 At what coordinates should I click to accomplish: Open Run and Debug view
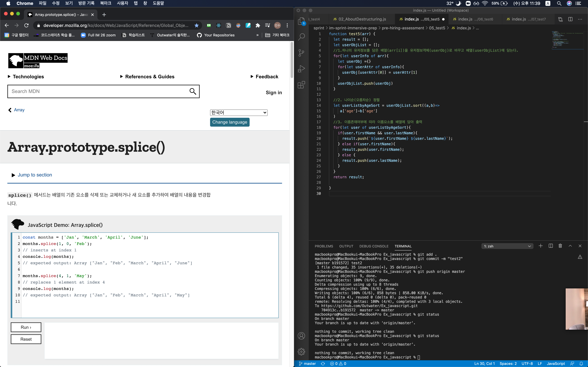(301, 69)
